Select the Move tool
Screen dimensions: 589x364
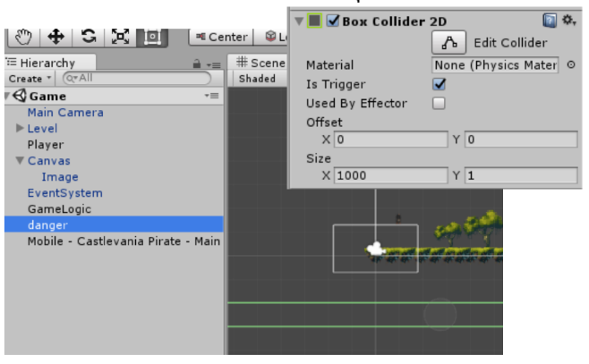pyautogui.click(x=55, y=38)
